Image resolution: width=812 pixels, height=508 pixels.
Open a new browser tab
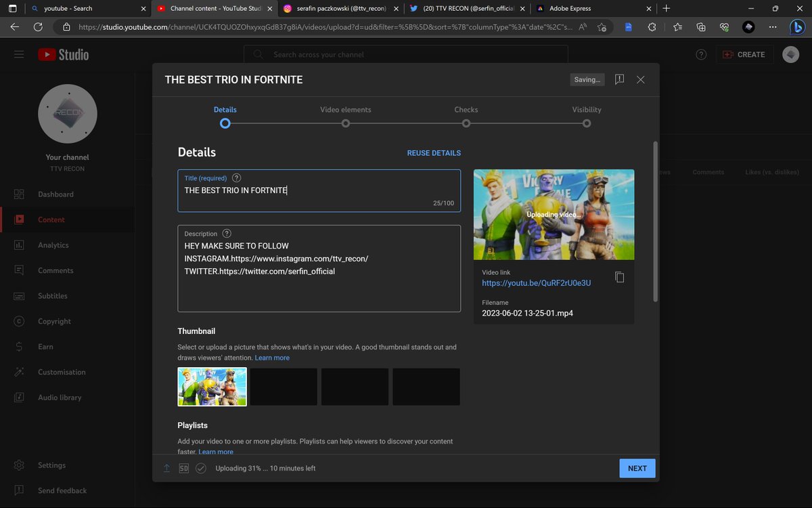pyautogui.click(x=667, y=8)
